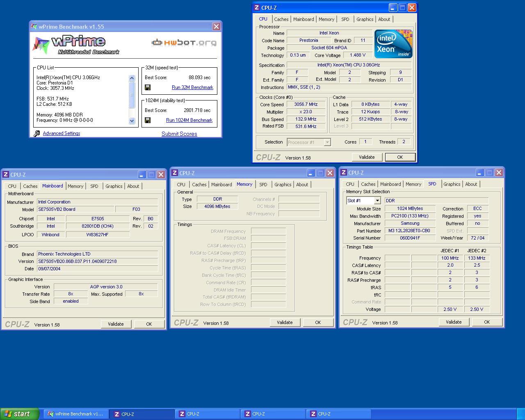The width and height of the screenshot is (525, 420).
Task: Click Validate in the SPD CPU-Z window
Action: [454, 322]
